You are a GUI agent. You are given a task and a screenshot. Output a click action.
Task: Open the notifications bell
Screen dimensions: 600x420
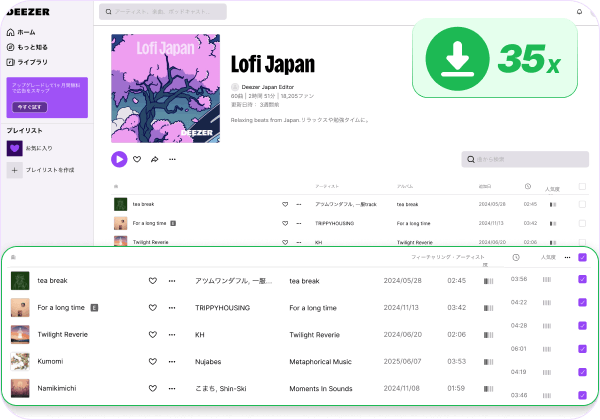pos(579,11)
